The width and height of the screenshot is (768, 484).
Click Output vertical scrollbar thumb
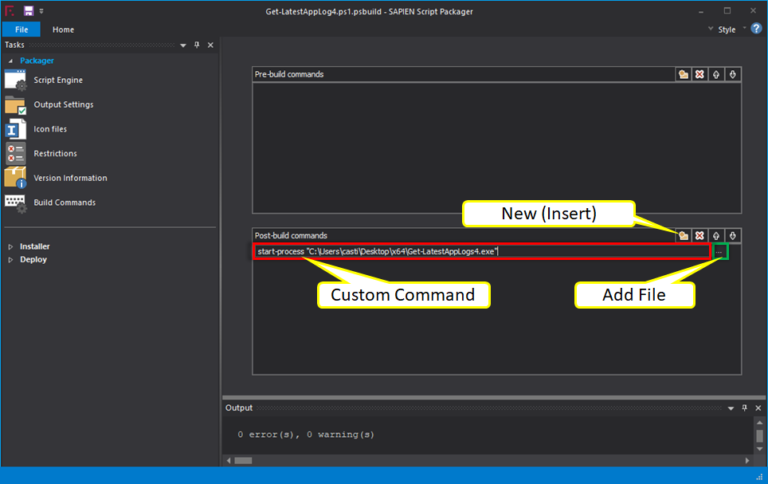click(759, 436)
